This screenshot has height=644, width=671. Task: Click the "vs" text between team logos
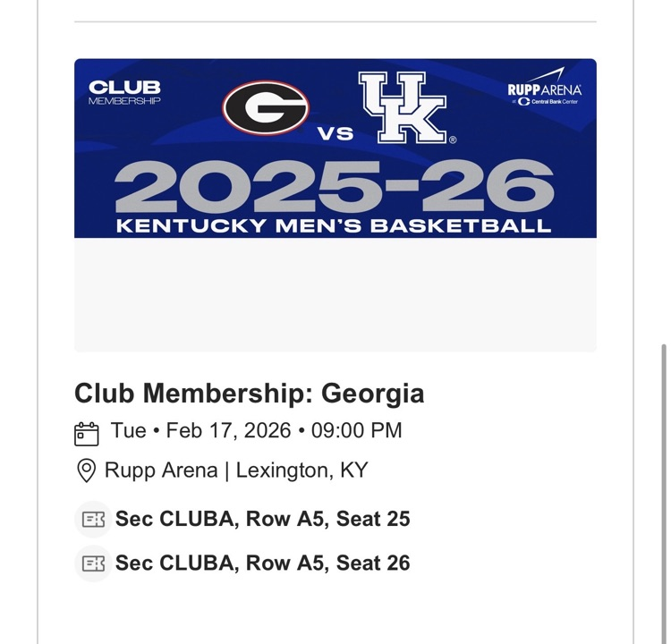(x=335, y=135)
